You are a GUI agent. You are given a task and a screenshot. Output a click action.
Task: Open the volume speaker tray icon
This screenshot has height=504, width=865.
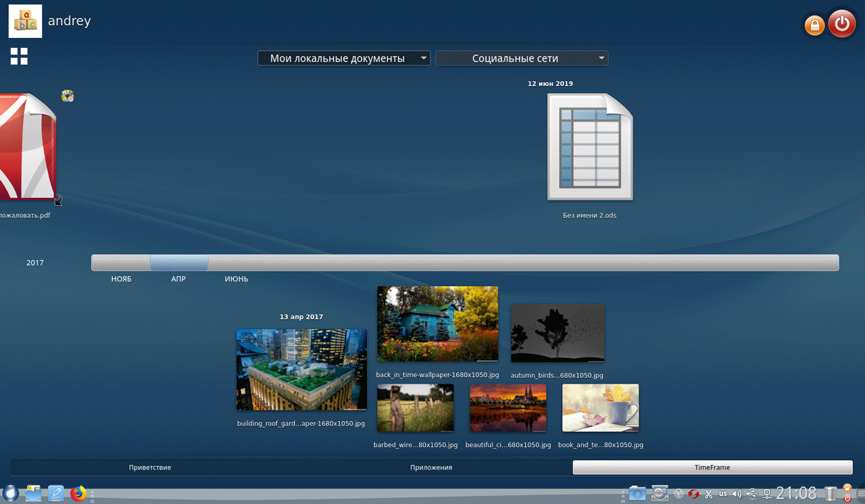pos(737,494)
